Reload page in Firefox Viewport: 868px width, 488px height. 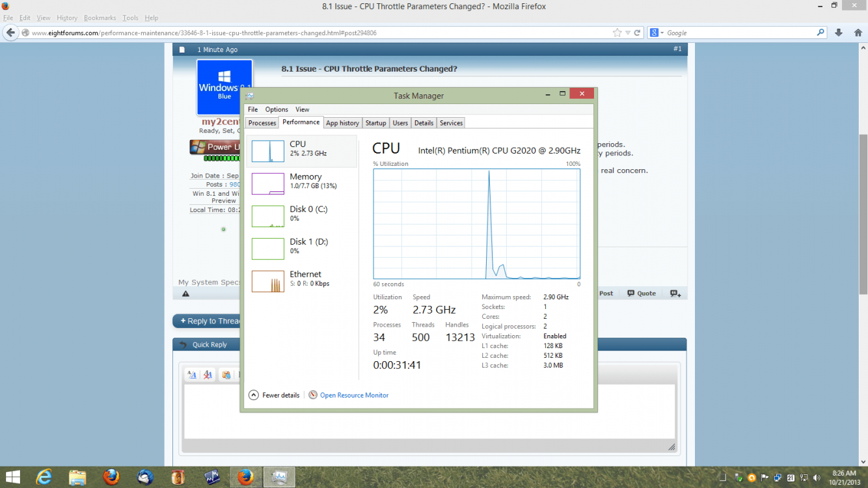[x=638, y=33]
